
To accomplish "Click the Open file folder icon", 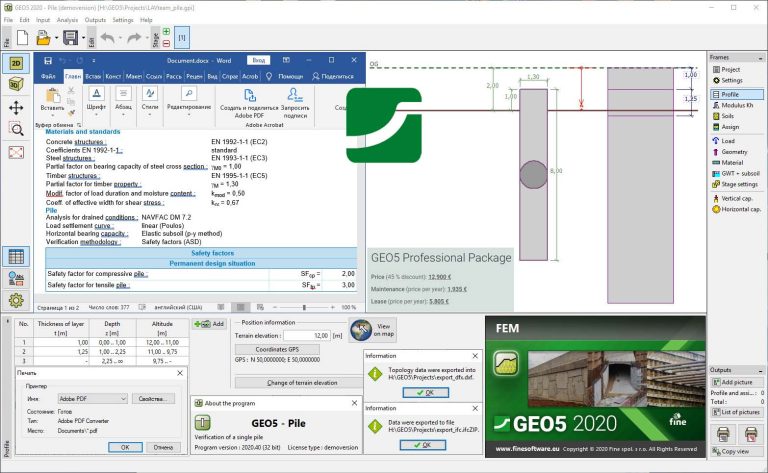I will 43,38.
